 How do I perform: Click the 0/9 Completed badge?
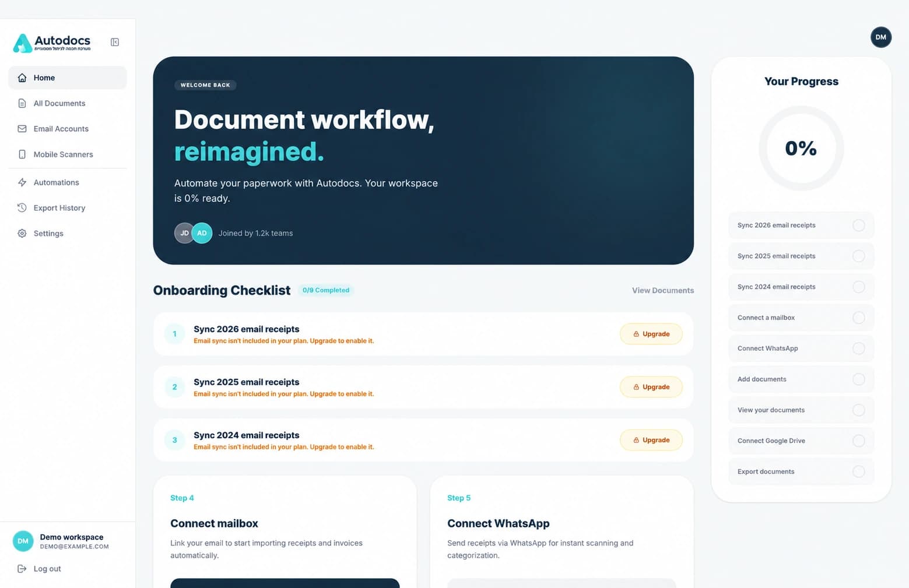(x=326, y=290)
